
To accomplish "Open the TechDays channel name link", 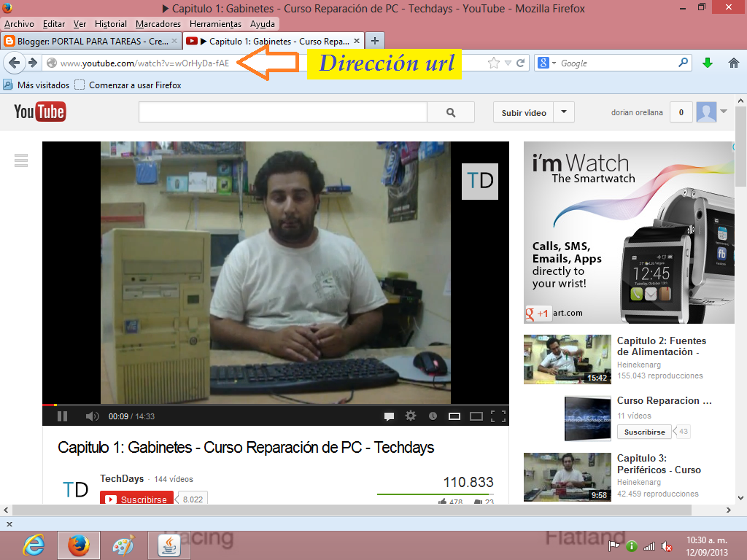I will coord(122,478).
